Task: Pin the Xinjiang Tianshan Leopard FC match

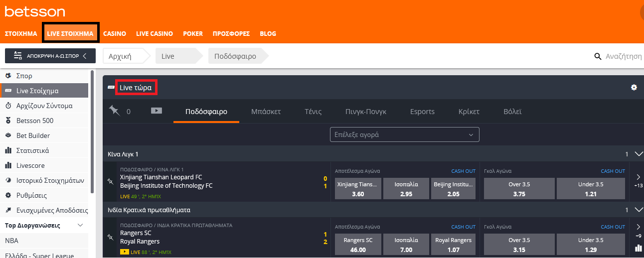Action: [x=110, y=182]
